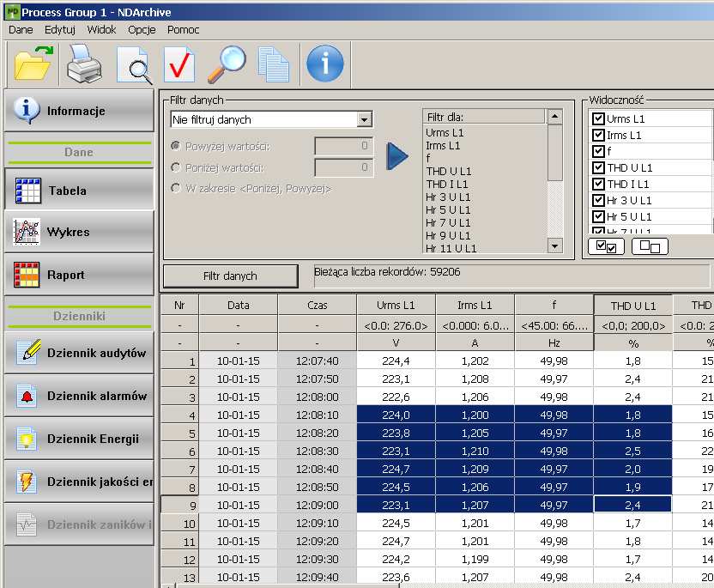Click the blue arrow apply-filter icon

click(x=397, y=156)
